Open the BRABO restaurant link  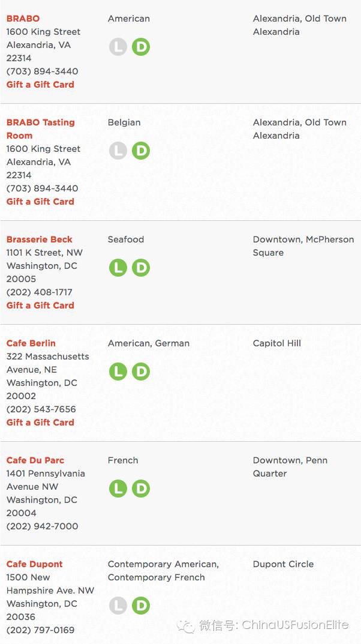point(23,19)
